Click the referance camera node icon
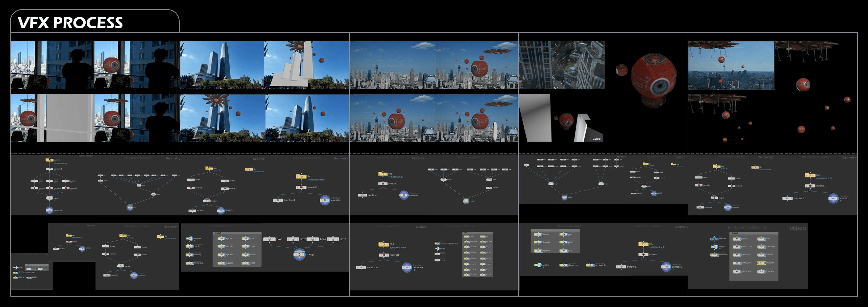 click(x=714, y=239)
